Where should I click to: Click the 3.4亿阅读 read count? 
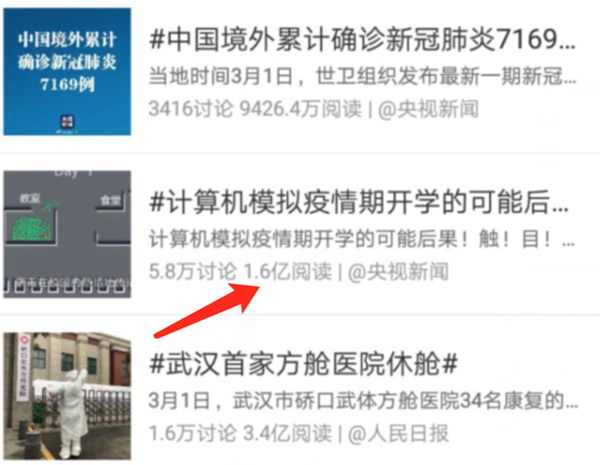287,434
